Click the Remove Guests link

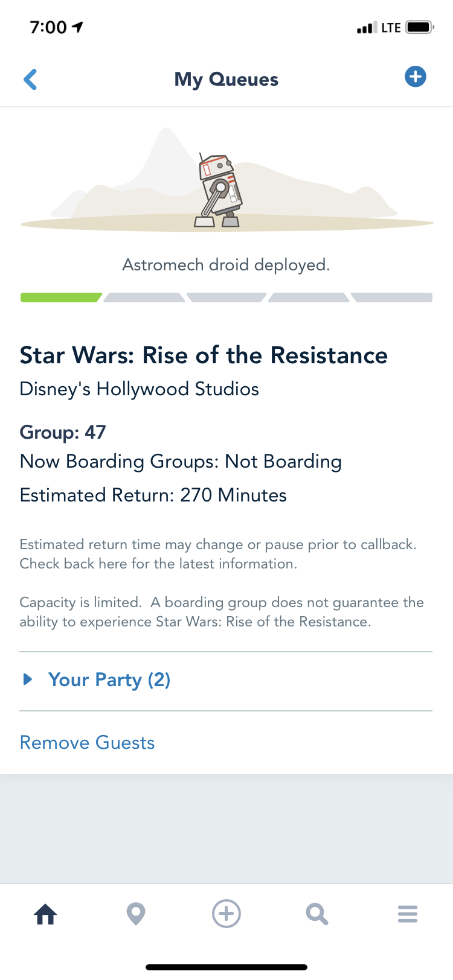click(87, 742)
